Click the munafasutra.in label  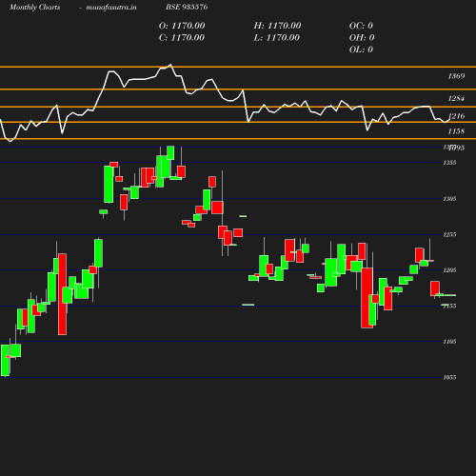(x=111, y=7)
